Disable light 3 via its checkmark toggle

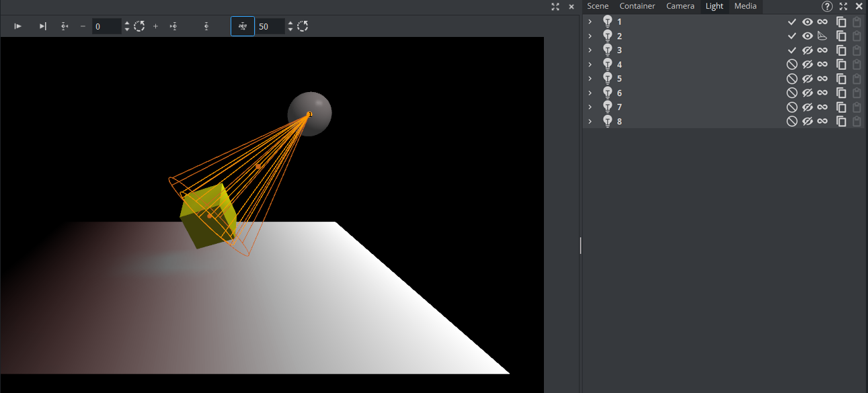point(791,50)
